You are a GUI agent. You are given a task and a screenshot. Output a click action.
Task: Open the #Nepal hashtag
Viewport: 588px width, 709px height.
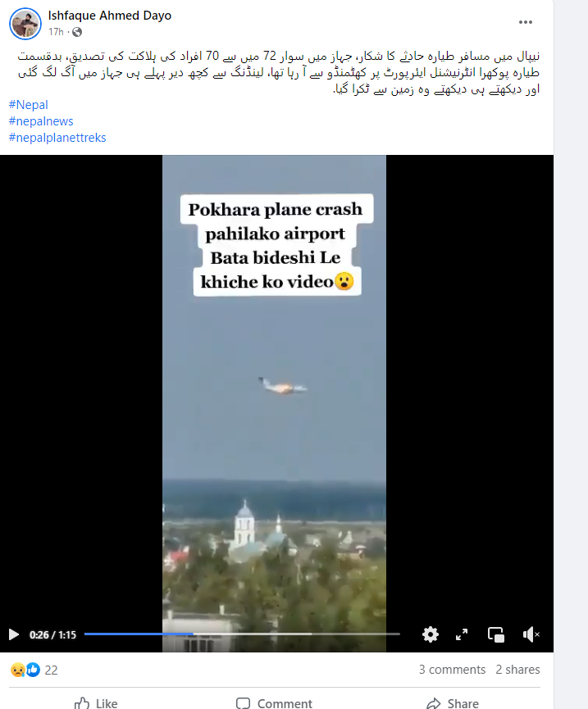(29, 104)
